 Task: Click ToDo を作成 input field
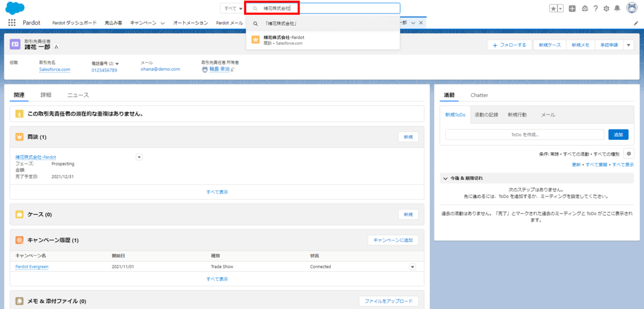[x=524, y=135]
